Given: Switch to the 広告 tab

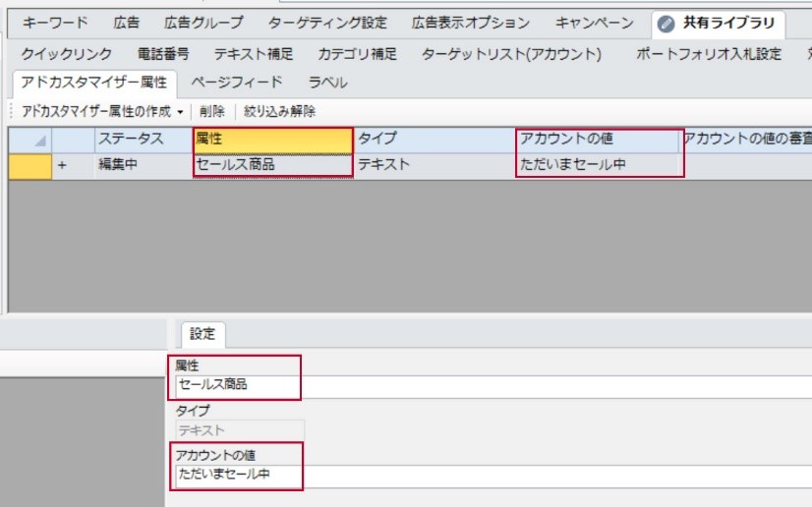Looking at the screenshot, I should point(127,24).
